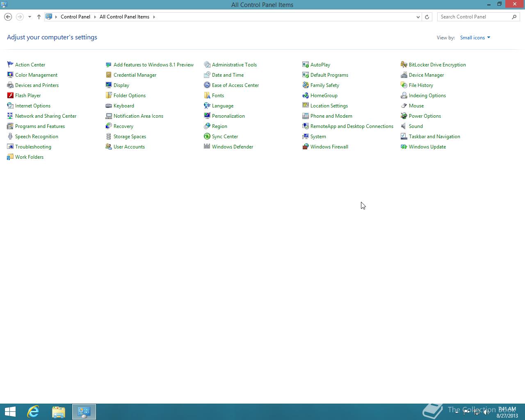
Task: Open the Sync Center link
Action: pos(225,137)
